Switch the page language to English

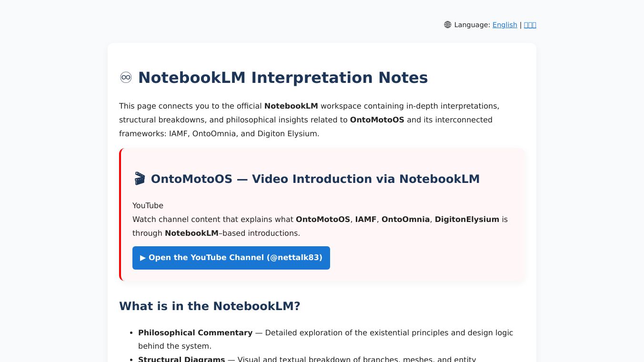pyautogui.click(x=504, y=25)
